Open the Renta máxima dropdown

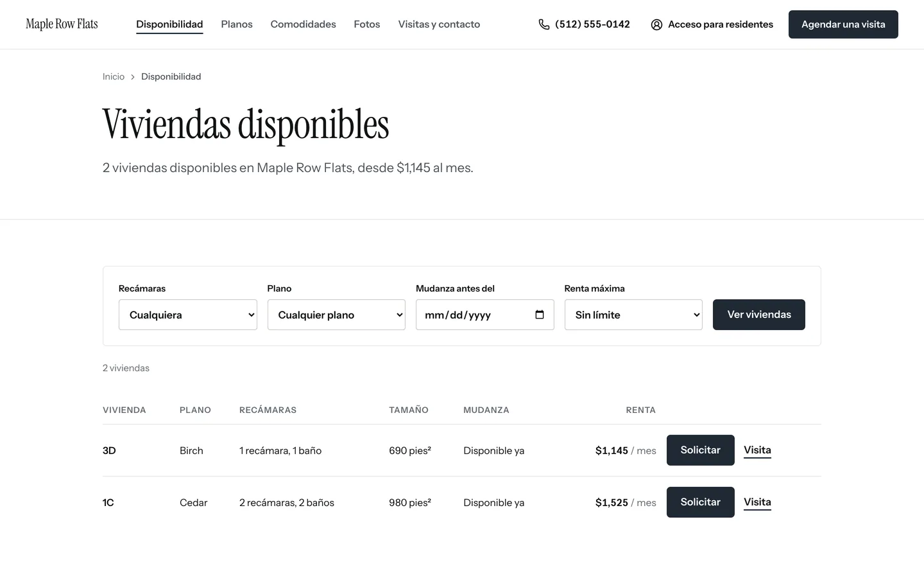[633, 315]
